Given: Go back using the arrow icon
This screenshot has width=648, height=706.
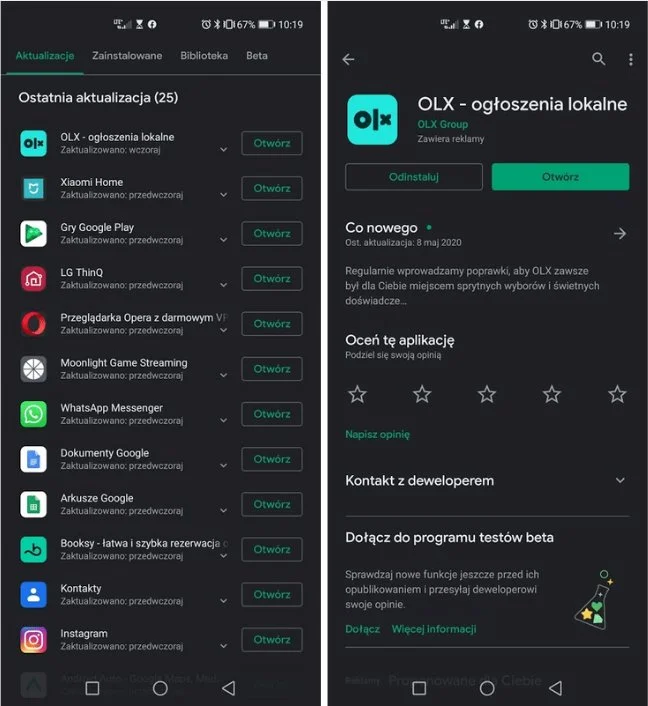Looking at the screenshot, I should [348, 60].
